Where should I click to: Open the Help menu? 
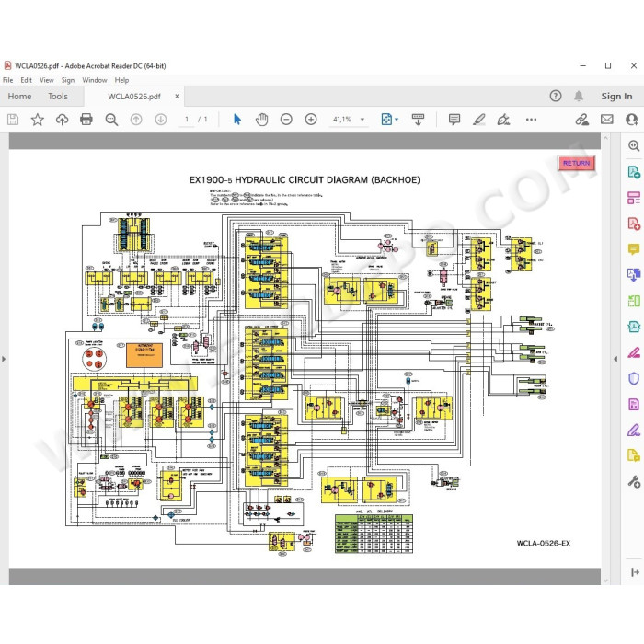coord(121,80)
